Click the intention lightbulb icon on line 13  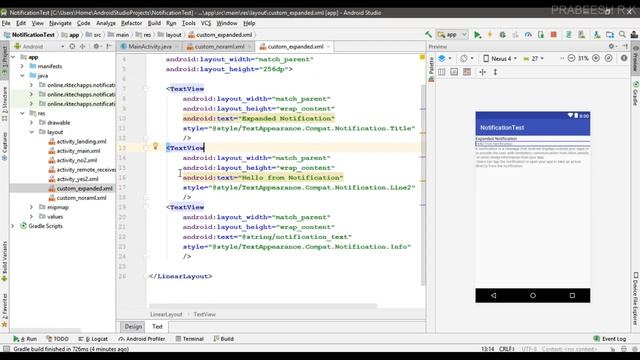(155, 146)
